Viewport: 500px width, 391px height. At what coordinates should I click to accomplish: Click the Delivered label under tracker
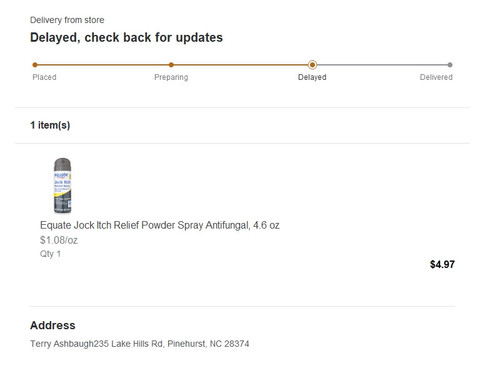(436, 77)
